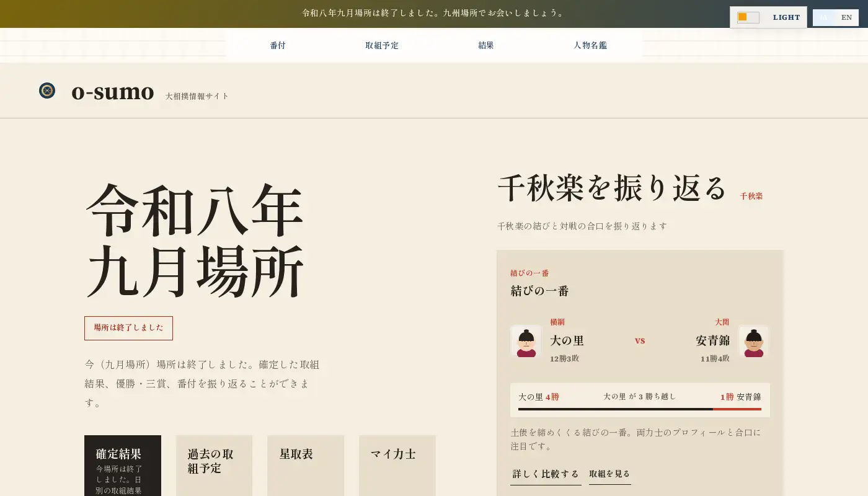
Task: Click the wrestler name 大の里 beside 横綱
Action: tap(567, 340)
